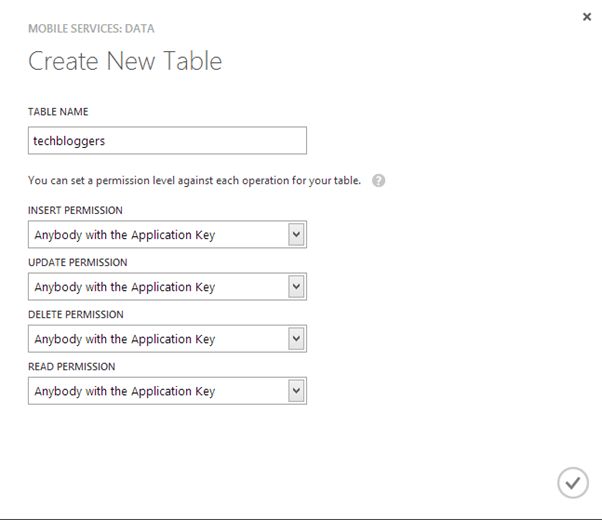Click the Insert Permission dropdown arrow

295,235
